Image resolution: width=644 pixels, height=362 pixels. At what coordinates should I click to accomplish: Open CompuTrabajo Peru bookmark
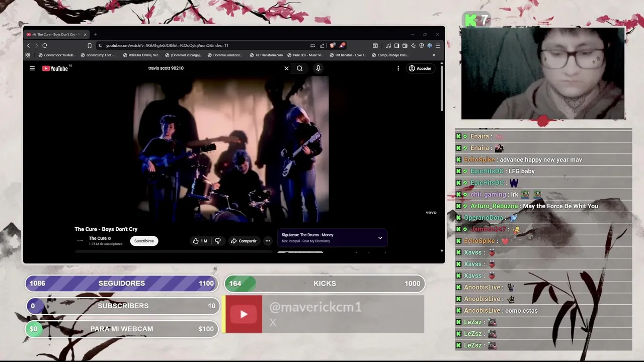click(x=389, y=55)
